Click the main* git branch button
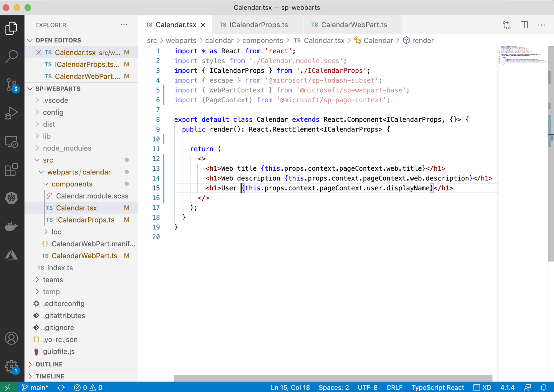The image size is (554, 392). pos(36,387)
